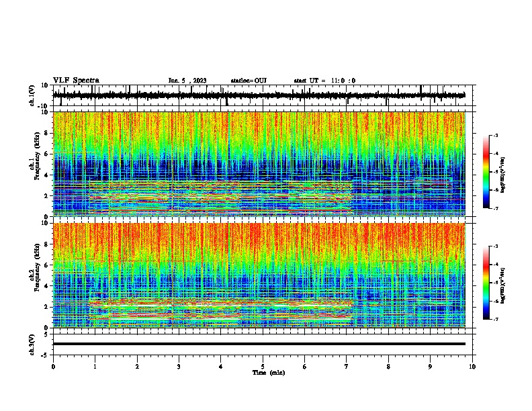
Task: Click time axis tick label '2'
Action: [137, 367]
